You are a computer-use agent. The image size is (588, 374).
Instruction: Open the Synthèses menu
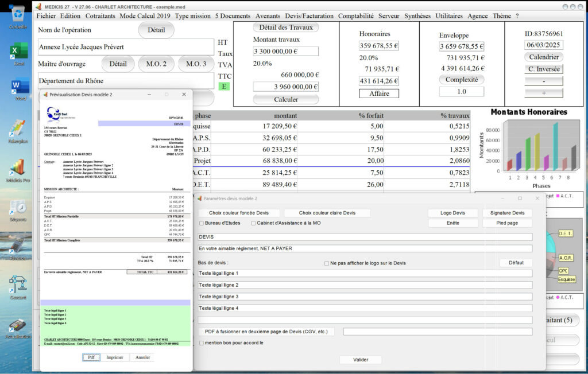click(417, 16)
